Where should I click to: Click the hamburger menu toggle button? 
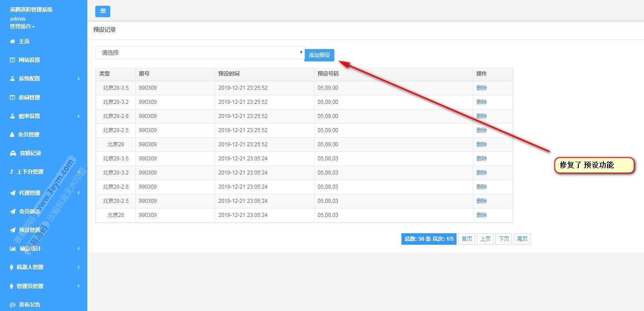tap(102, 11)
